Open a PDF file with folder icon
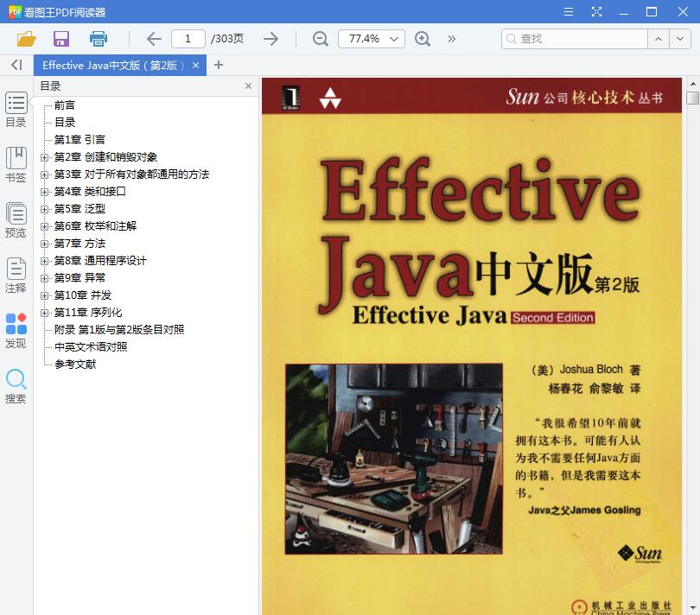700x615 pixels. pyautogui.click(x=26, y=39)
